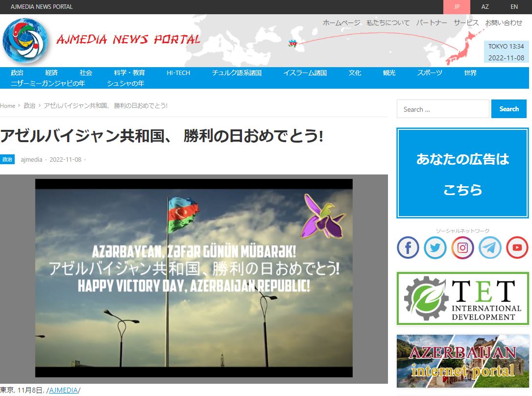The width and height of the screenshot is (532, 396).
Task: Open the Azerbaijan internet portal banner
Action: pos(462,361)
